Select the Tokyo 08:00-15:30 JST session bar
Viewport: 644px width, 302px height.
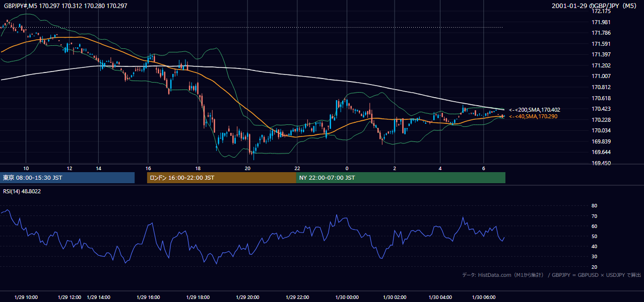(68, 178)
